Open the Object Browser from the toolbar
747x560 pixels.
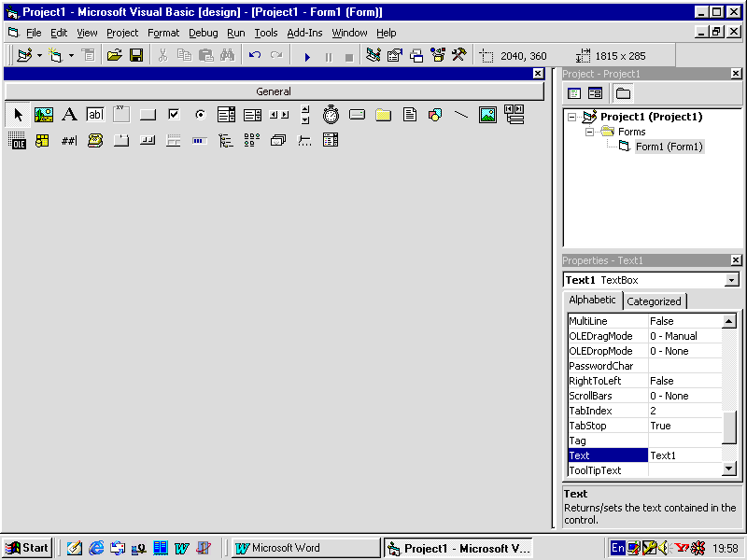438,55
